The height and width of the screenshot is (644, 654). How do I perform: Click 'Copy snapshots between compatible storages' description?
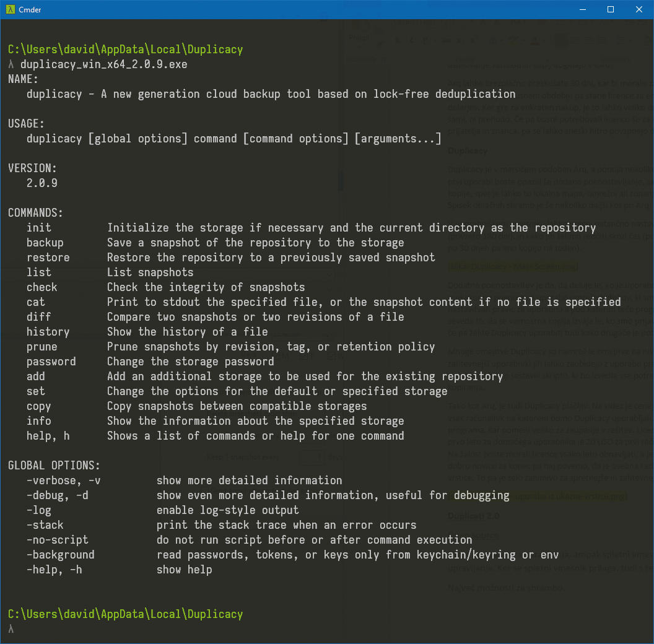pos(237,407)
